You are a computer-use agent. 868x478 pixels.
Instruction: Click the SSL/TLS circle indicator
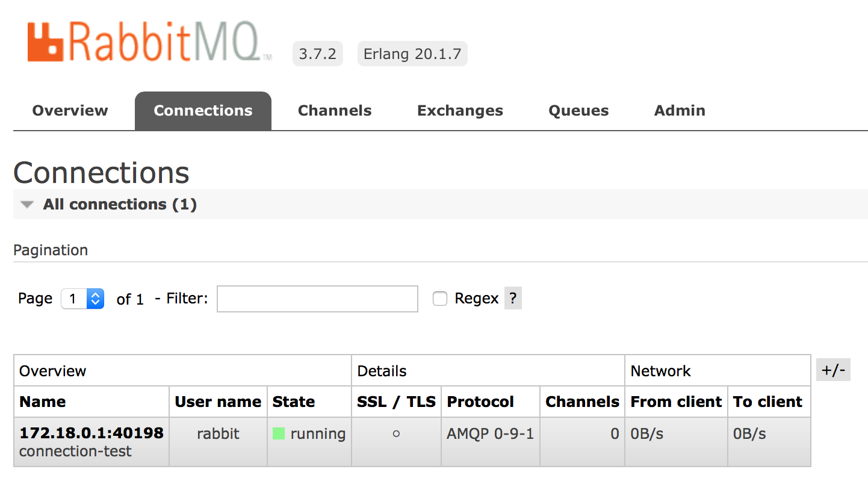coord(396,434)
